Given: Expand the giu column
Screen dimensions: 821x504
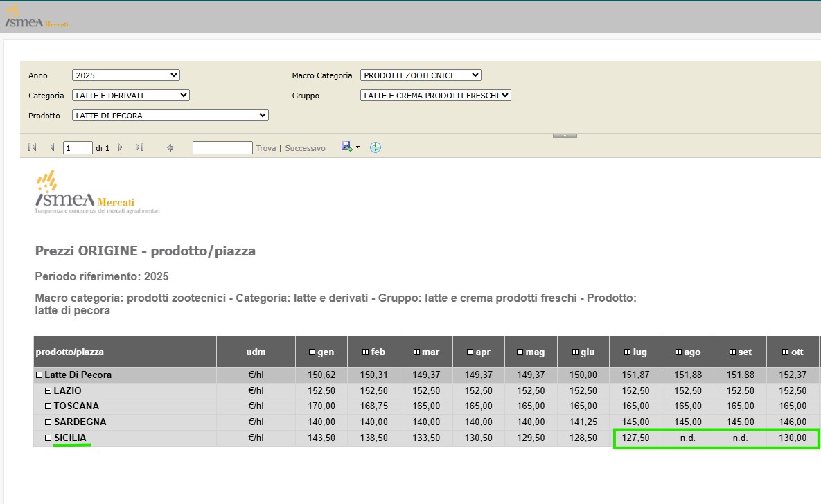Looking at the screenshot, I should point(575,352).
